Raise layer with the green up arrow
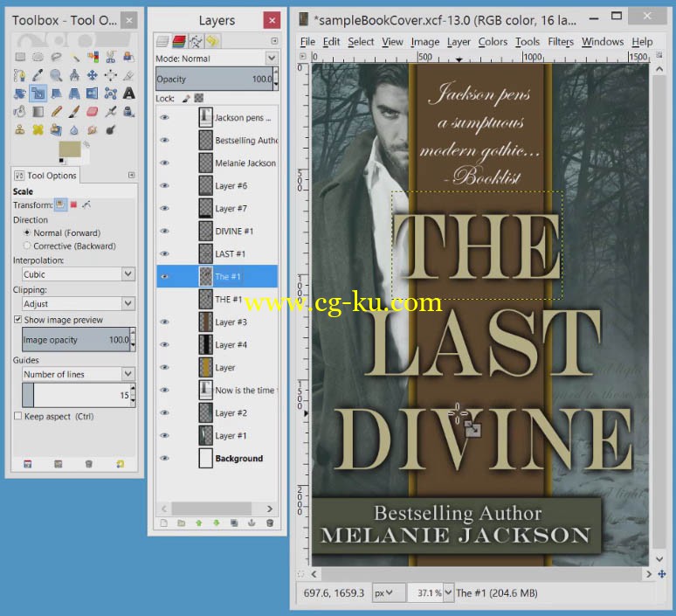 tap(199, 523)
